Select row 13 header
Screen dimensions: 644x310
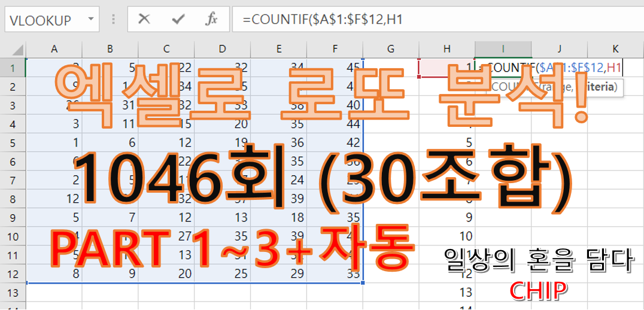click(x=13, y=293)
